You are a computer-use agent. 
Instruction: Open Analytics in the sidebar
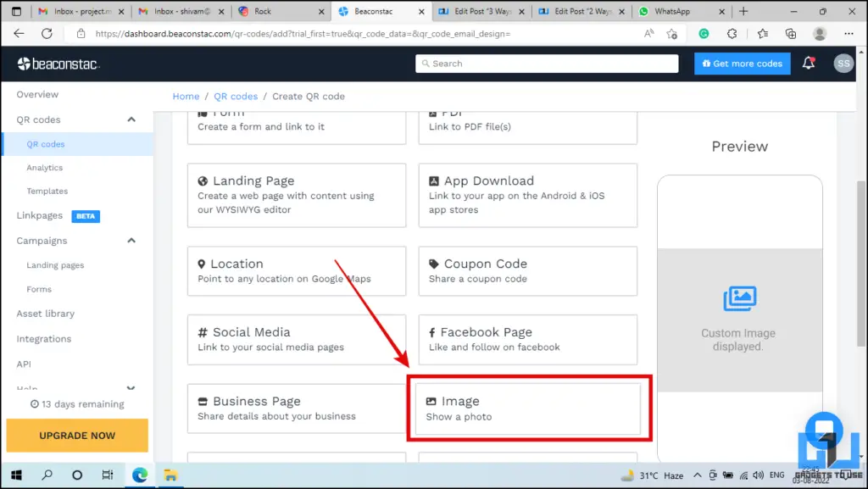[x=44, y=168]
